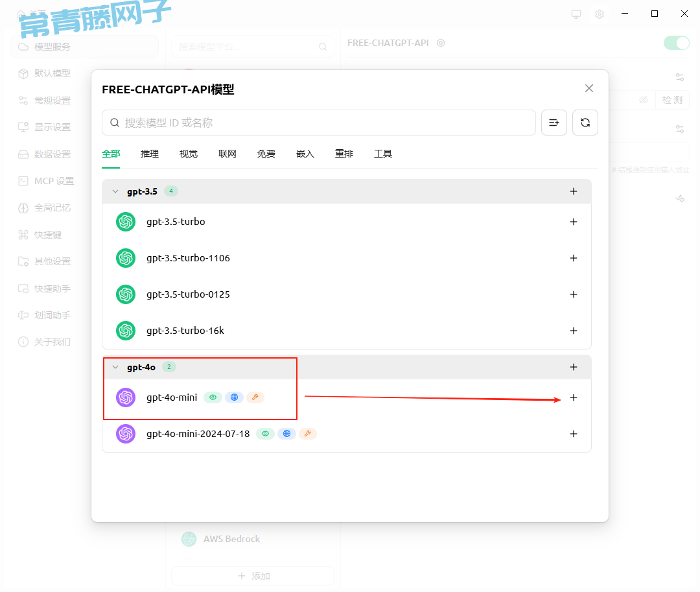Add gpt-4o-mini using its plus icon
This screenshot has height=592, width=700.
pyautogui.click(x=574, y=397)
